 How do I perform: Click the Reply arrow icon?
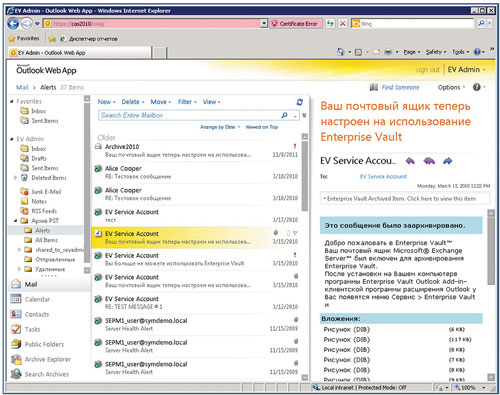pos(410,161)
